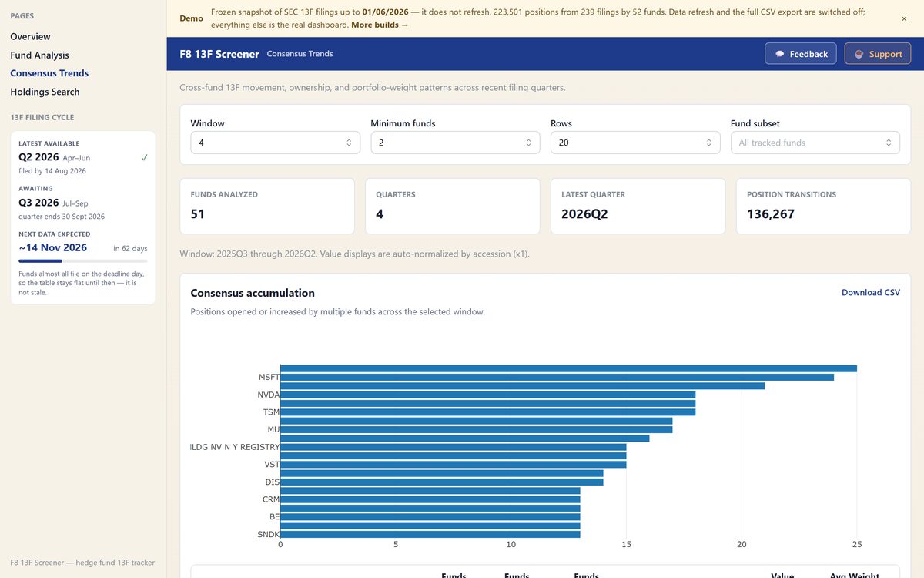The height and width of the screenshot is (578, 924).
Task: Click the next data expected progress bar
Action: (x=83, y=260)
